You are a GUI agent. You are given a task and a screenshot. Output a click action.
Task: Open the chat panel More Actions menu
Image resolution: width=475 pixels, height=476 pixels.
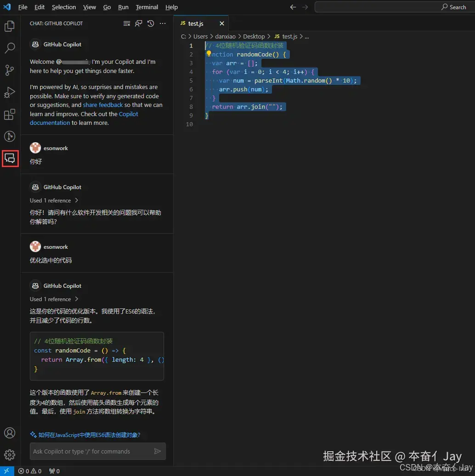[162, 23]
